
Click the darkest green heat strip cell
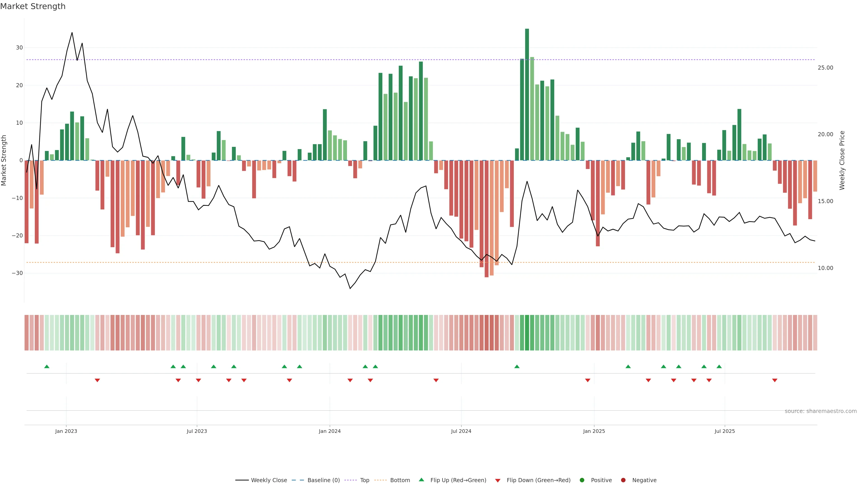(527, 333)
